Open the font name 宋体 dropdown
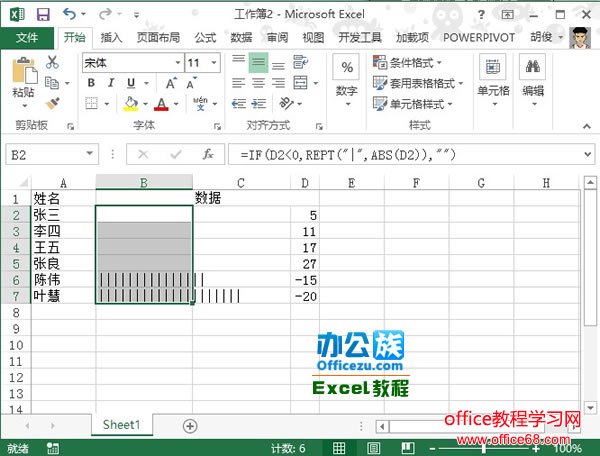600x456 pixels. 178,62
